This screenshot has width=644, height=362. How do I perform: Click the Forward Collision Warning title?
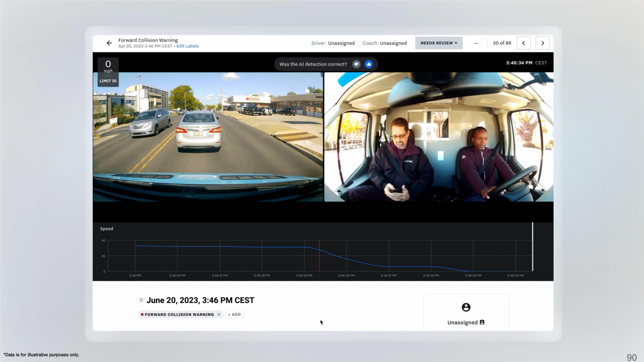click(148, 40)
